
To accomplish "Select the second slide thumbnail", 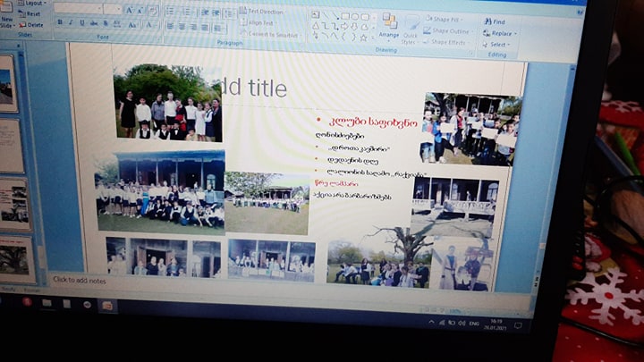I will (11, 146).
